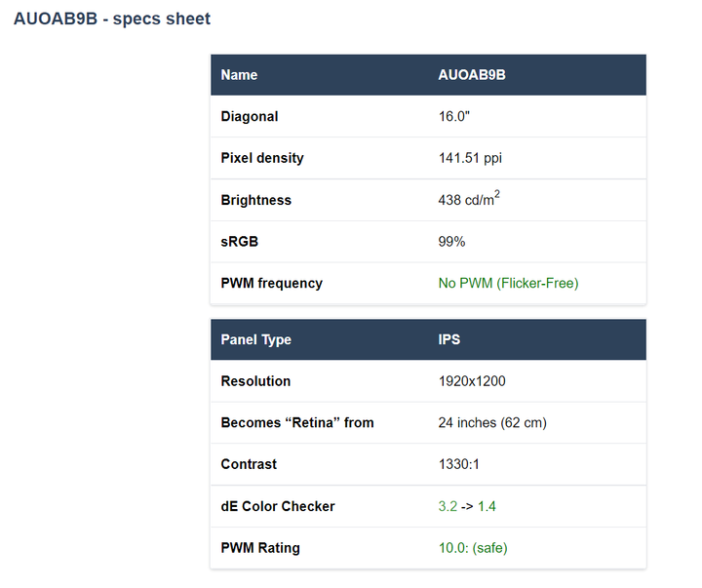This screenshot has height=588, width=702.
Task: Click the AUOAB9B value in header row
Action: (x=472, y=75)
